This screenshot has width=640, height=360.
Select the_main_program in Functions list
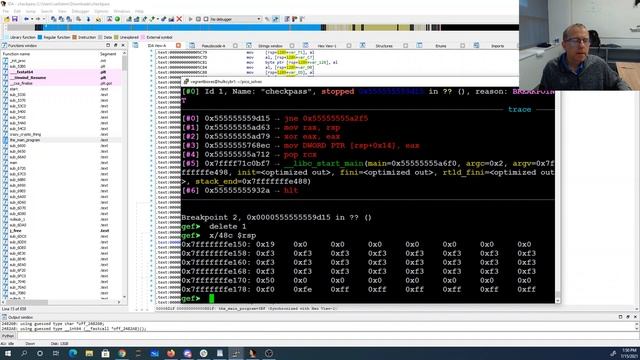coord(25,140)
